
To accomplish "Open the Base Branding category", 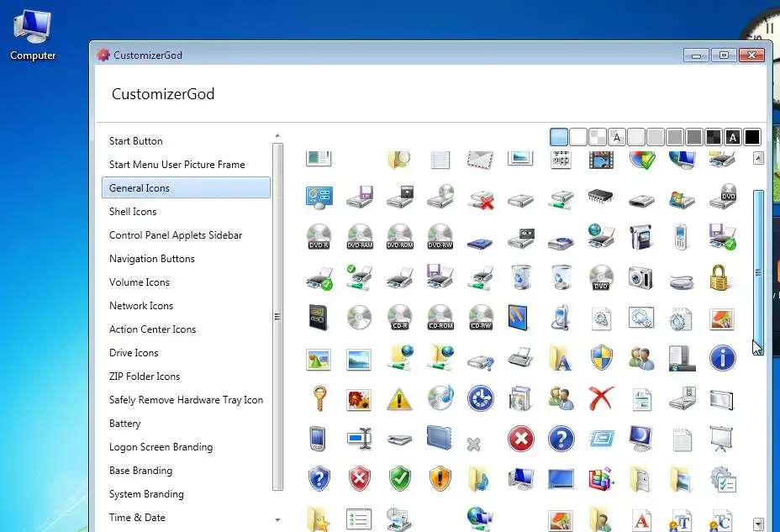I will coord(140,471).
